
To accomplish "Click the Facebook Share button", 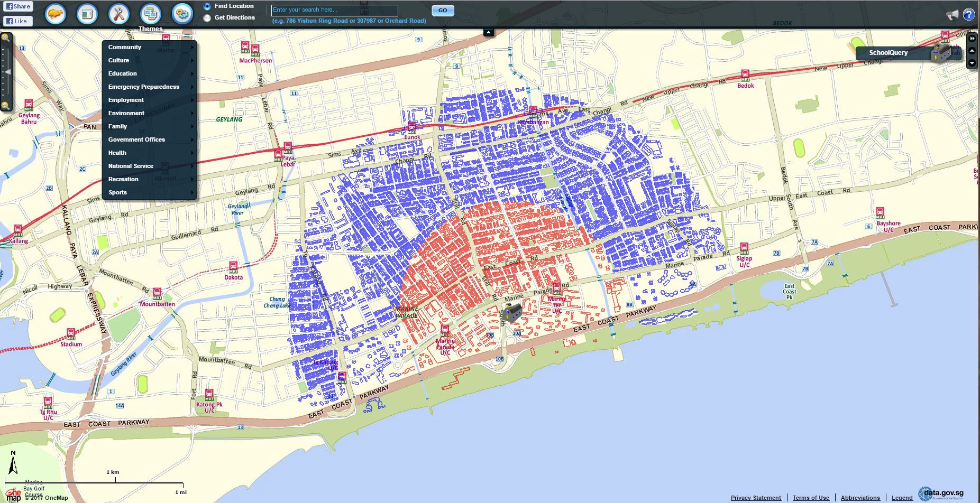I will click(18, 6).
